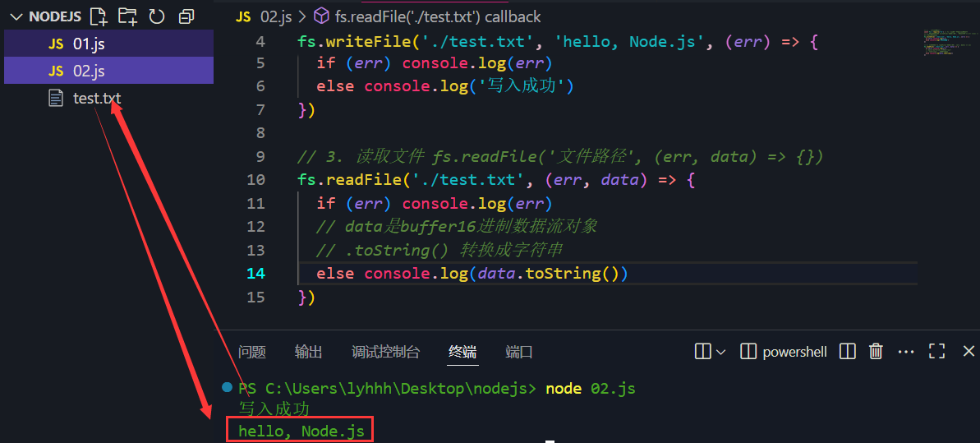Click line number 10 in the gutter
The image size is (980, 443).
[x=256, y=180]
